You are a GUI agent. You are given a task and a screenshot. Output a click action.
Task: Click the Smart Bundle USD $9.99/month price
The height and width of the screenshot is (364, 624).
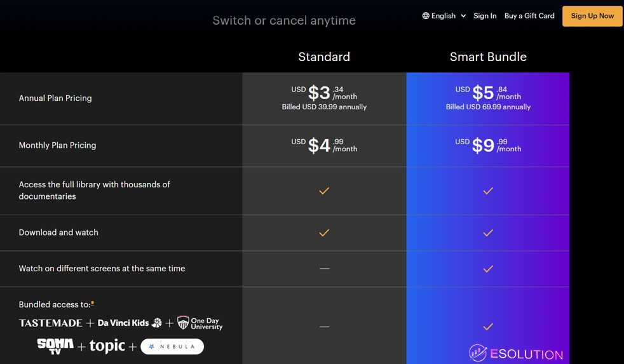click(488, 145)
